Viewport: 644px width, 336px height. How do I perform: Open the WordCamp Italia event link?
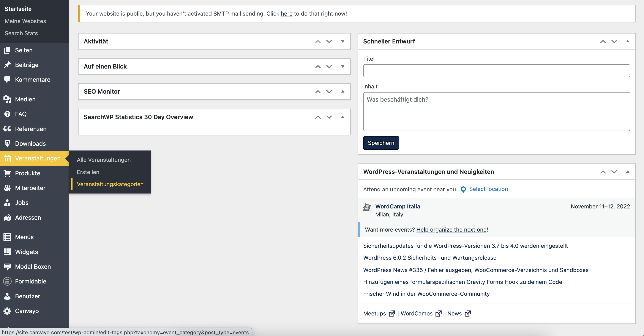[398, 206]
